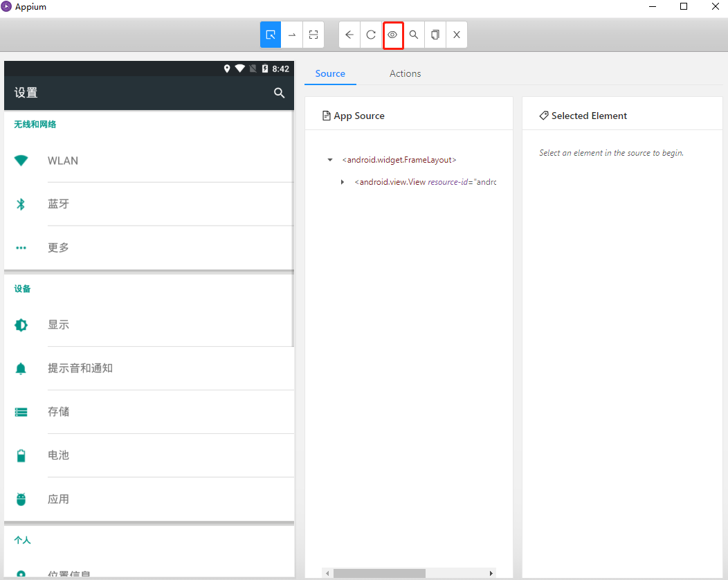
Task: Select android.widget.FrameLayout tree row
Action: pyautogui.click(x=399, y=160)
